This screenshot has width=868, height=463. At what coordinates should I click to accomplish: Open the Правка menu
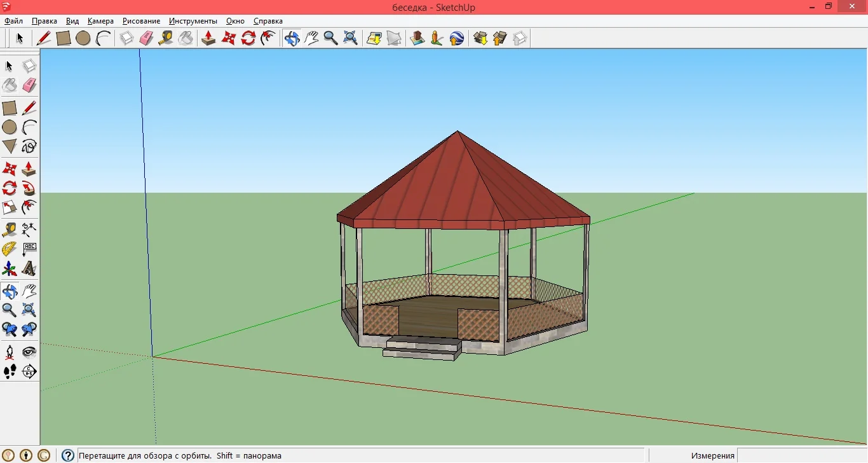point(44,21)
